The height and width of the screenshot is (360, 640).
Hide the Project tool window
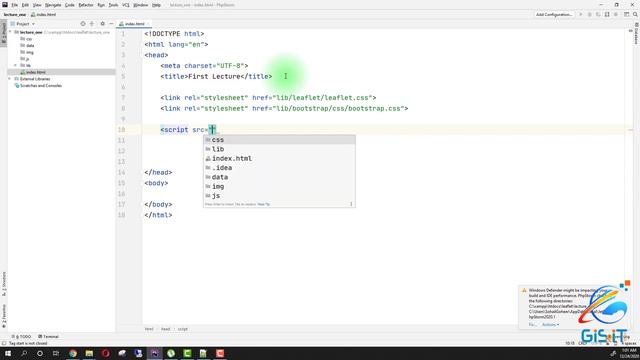tap(111, 24)
